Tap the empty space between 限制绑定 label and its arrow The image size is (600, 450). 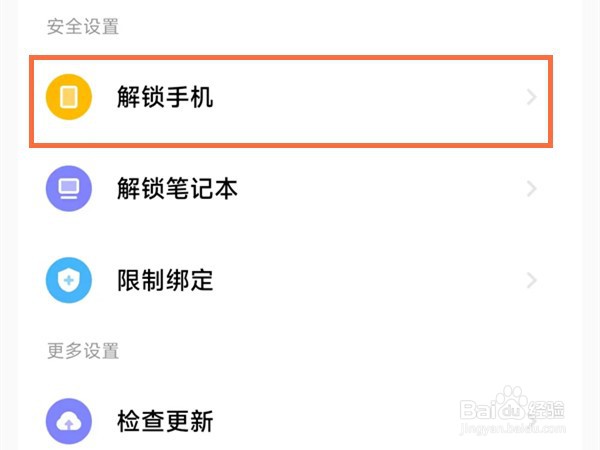tap(369, 280)
